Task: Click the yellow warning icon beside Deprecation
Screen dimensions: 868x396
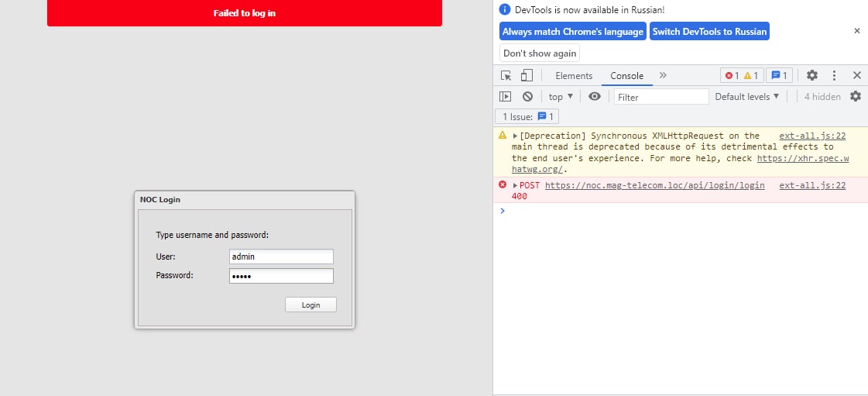Action: [x=503, y=135]
